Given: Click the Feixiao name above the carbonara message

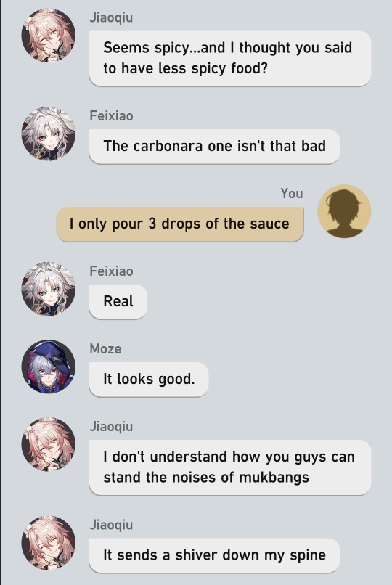Looking at the screenshot, I should point(111,116).
